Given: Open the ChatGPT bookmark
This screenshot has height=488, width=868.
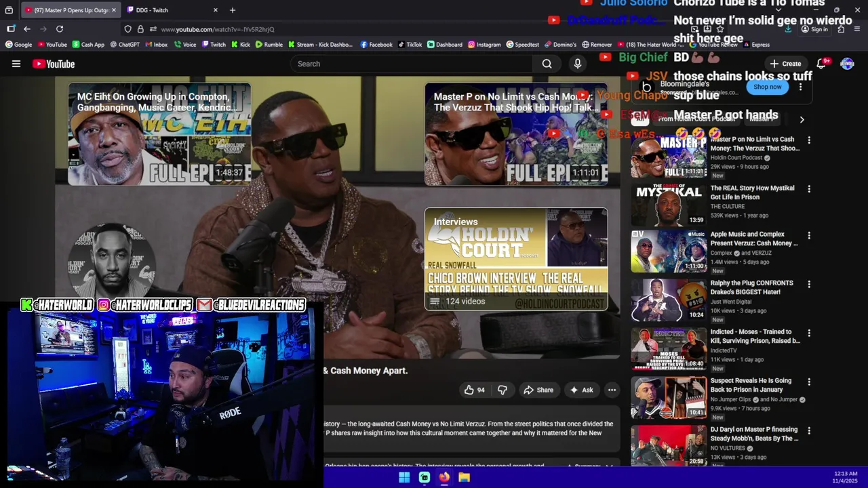Looking at the screenshot, I should point(125,45).
